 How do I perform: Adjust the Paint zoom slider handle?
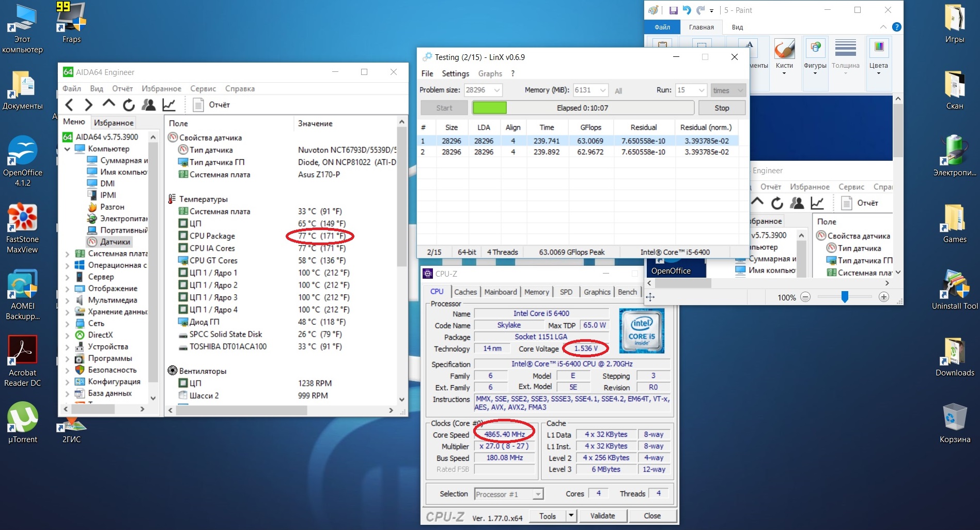coord(845,297)
